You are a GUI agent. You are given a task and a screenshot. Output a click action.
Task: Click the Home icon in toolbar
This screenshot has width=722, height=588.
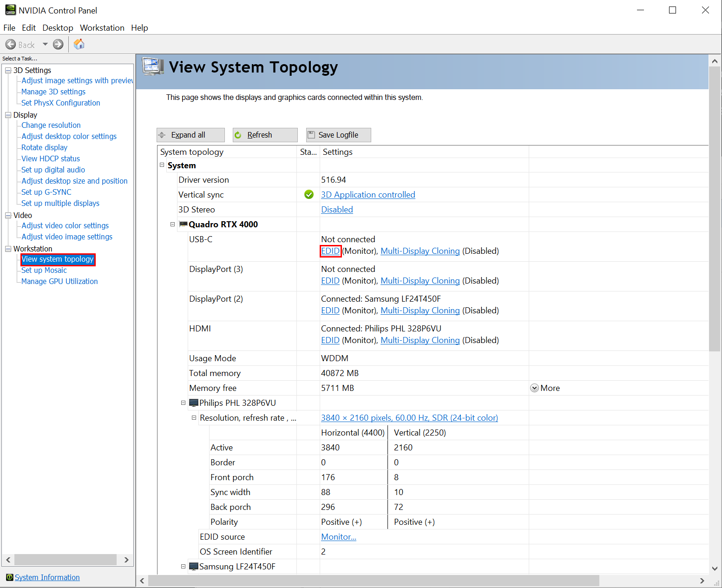[79, 44]
